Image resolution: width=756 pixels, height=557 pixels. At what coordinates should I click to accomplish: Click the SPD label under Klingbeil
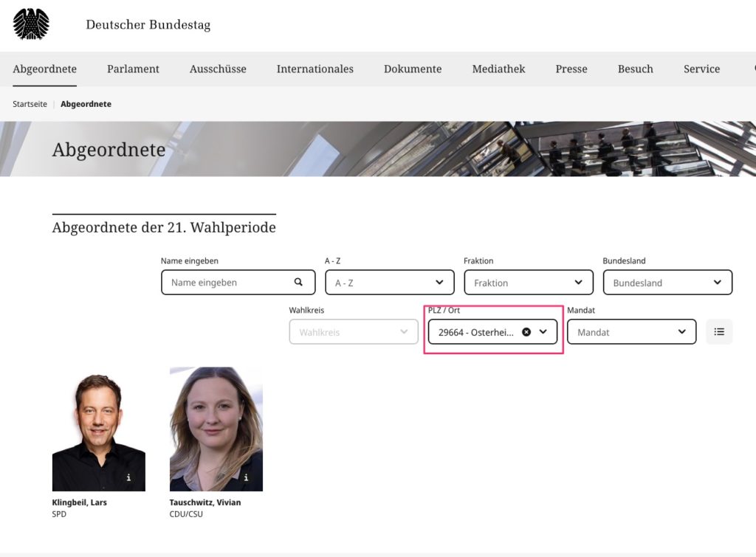[59, 514]
